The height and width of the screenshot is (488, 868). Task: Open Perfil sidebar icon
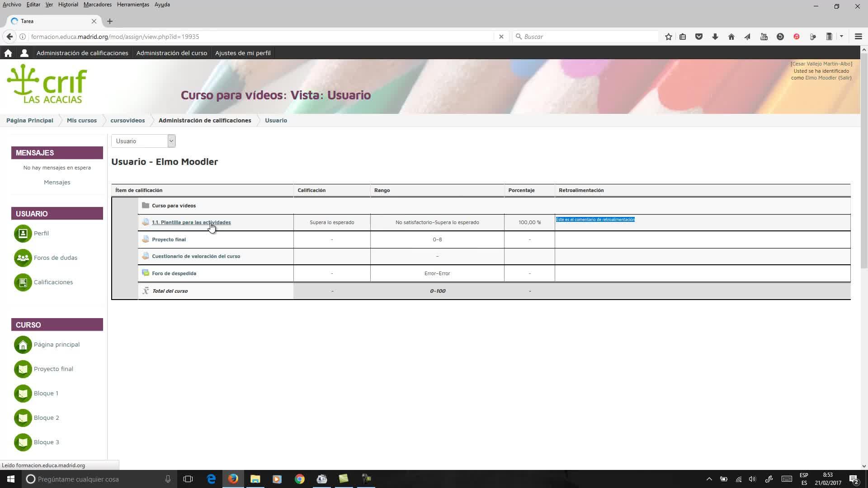23,234
